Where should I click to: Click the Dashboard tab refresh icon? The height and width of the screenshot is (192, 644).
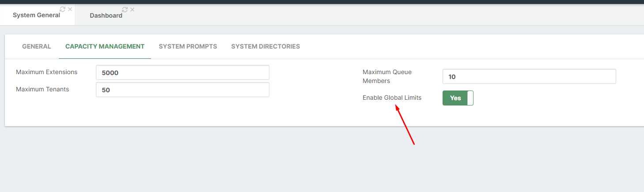click(125, 10)
